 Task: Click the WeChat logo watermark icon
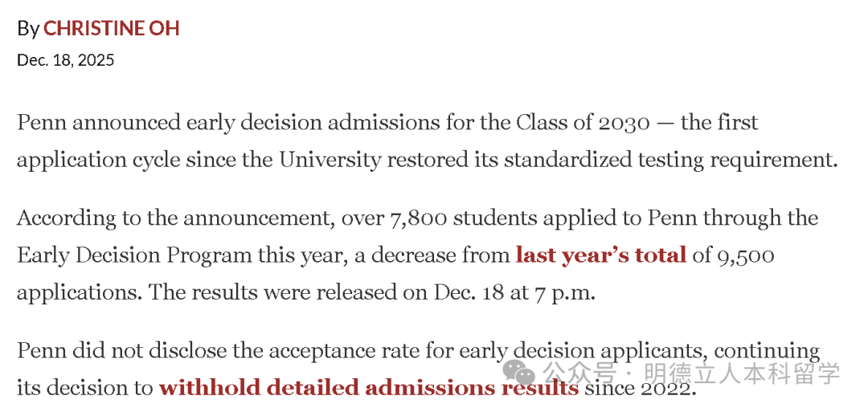pyautogui.click(x=523, y=373)
